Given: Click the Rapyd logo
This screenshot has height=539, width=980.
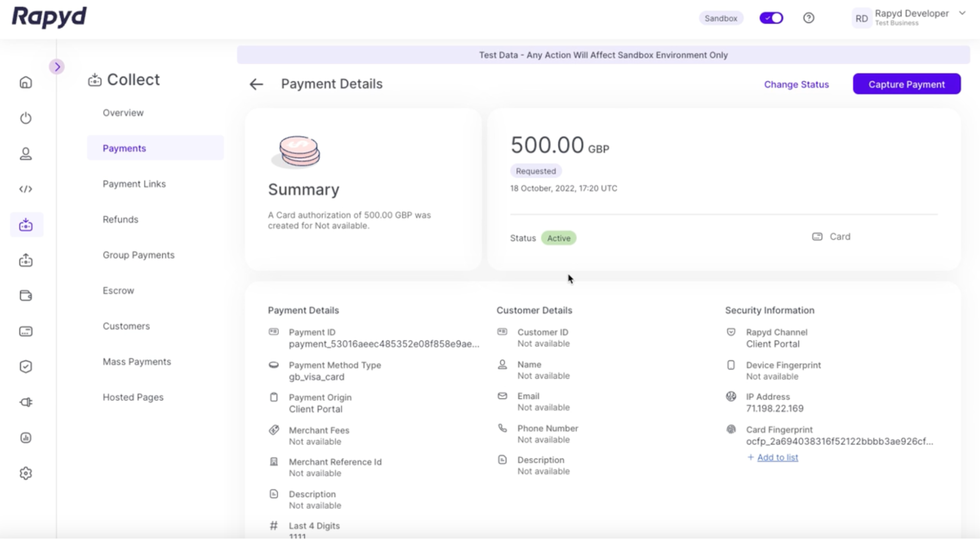Looking at the screenshot, I should (49, 17).
